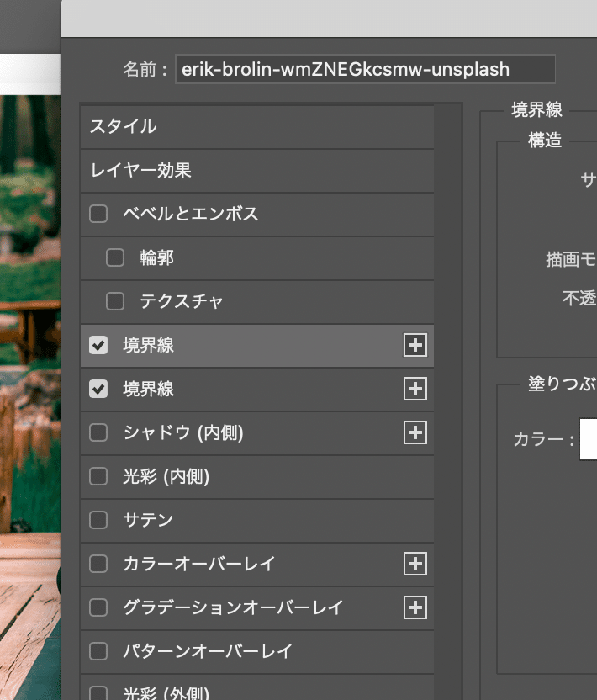Uncheck the highlighted 境界線 effect checkbox
The height and width of the screenshot is (700, 597).
tap(98, 345)
